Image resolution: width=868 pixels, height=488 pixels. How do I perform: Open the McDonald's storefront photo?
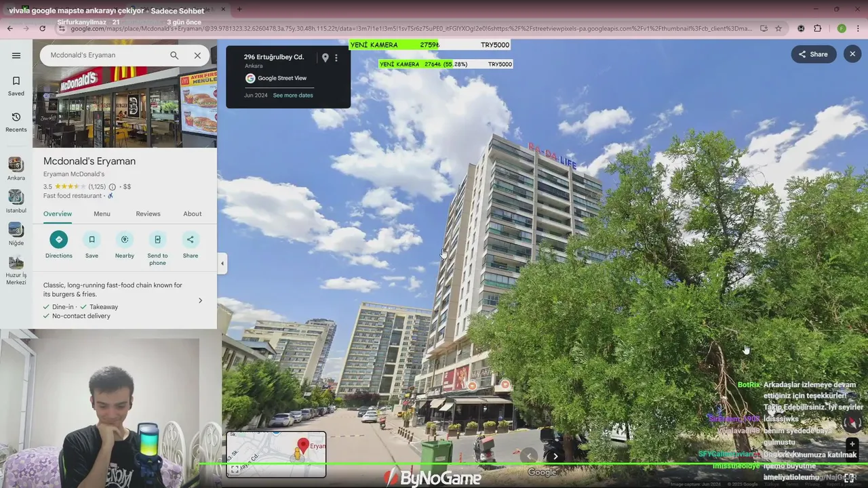[x=125, y=107]
